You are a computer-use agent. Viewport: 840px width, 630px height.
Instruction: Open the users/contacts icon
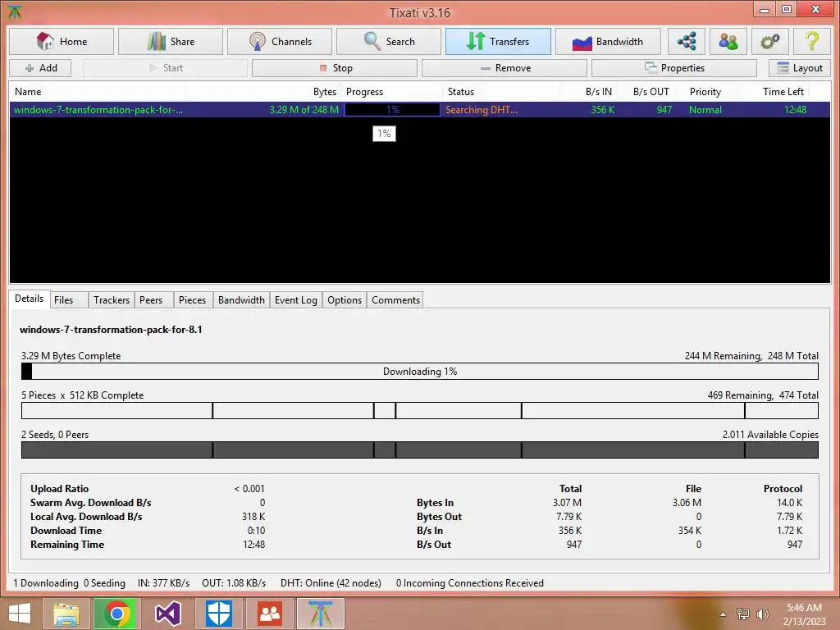tap(728, 41)
